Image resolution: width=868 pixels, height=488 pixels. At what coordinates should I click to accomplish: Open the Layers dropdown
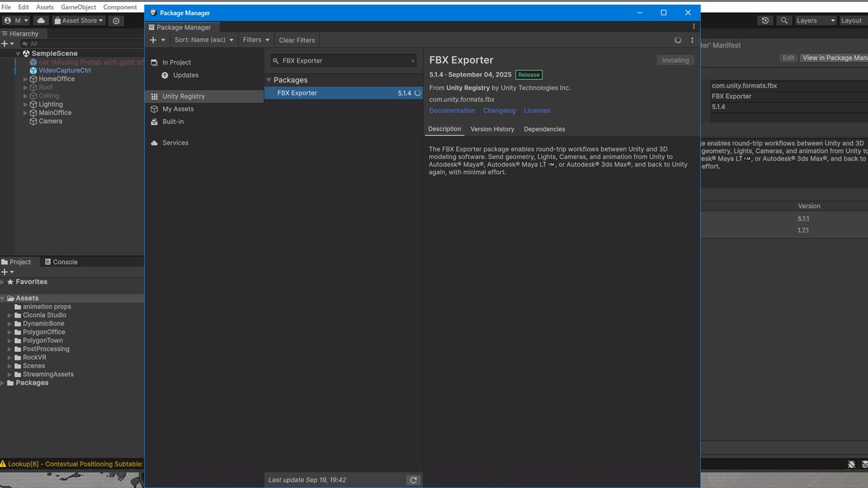click(815, 20)
